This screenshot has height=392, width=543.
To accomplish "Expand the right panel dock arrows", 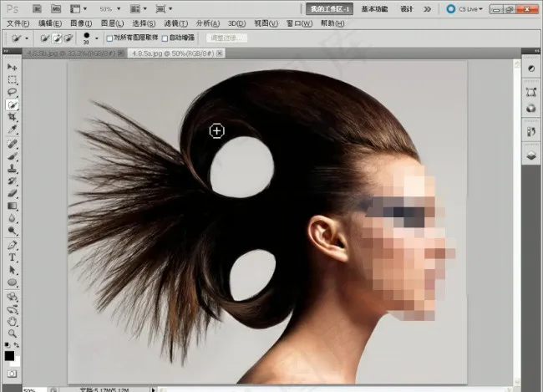I will point(537,51).
